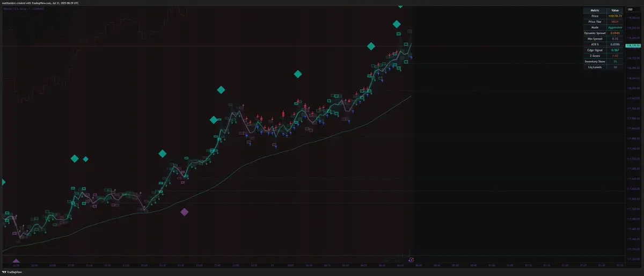Click the highlighted current price label 118,170.55
This screenshot has width=644, height=276.
[633, 47]
